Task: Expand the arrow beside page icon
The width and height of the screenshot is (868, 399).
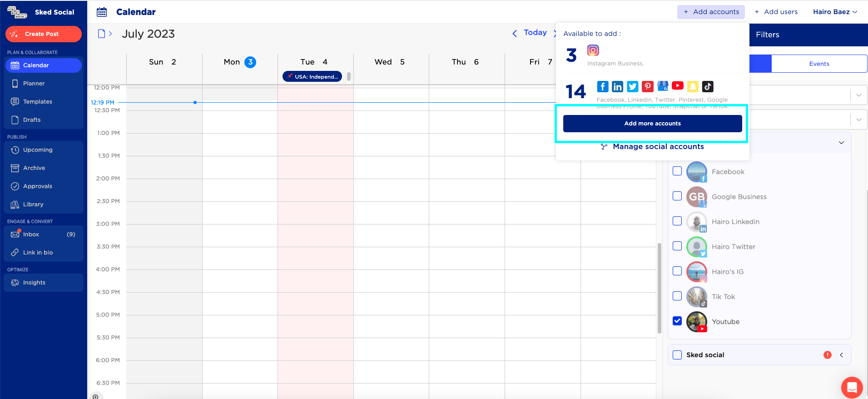Action: [x=110, y=34]
